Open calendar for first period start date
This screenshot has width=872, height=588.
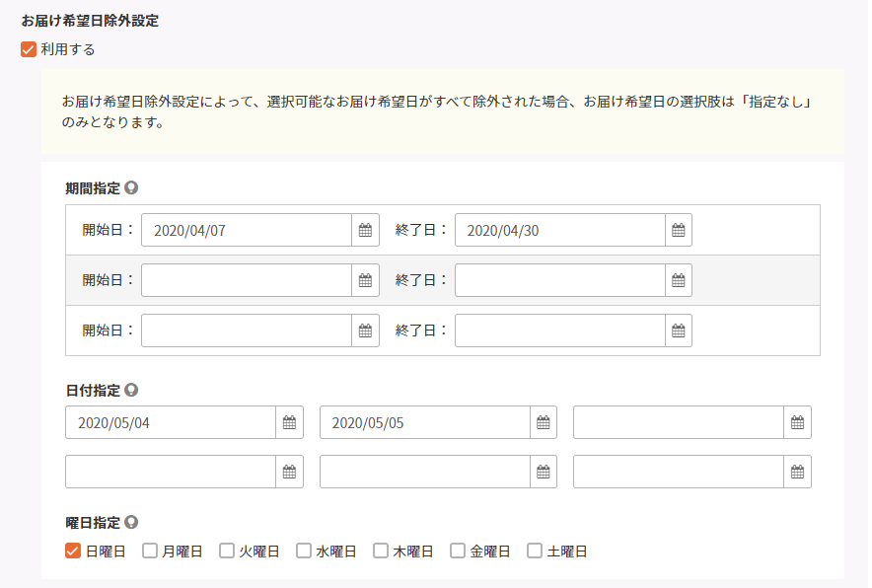click(365, 230)
